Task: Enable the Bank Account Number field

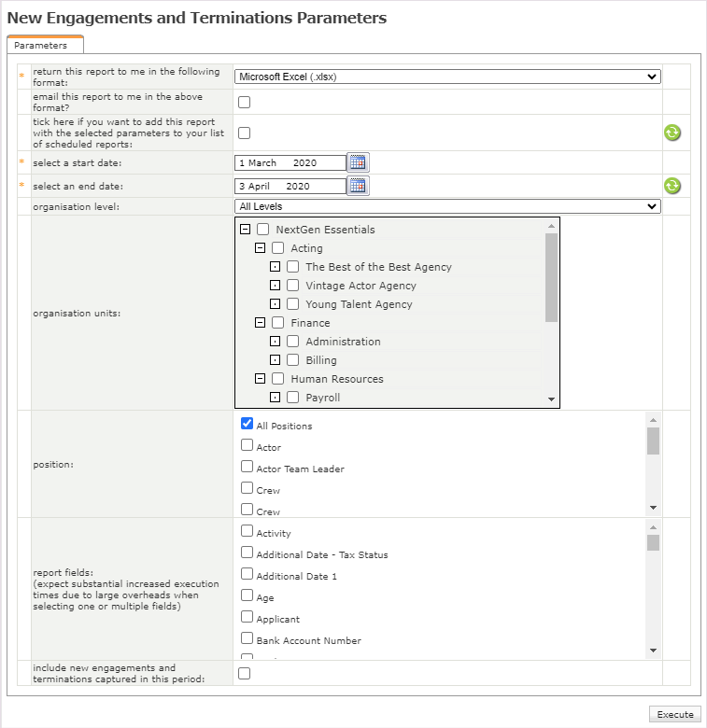Action: [247, 638]
